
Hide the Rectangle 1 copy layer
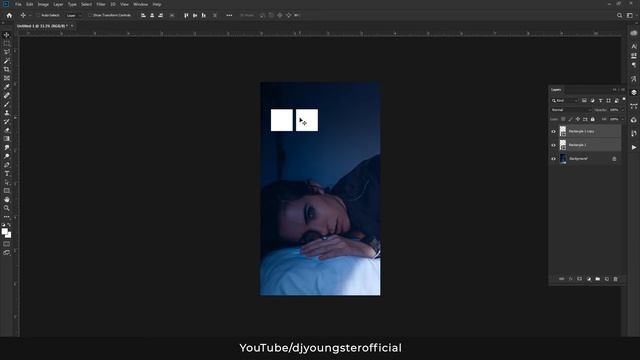pos(553,131)
